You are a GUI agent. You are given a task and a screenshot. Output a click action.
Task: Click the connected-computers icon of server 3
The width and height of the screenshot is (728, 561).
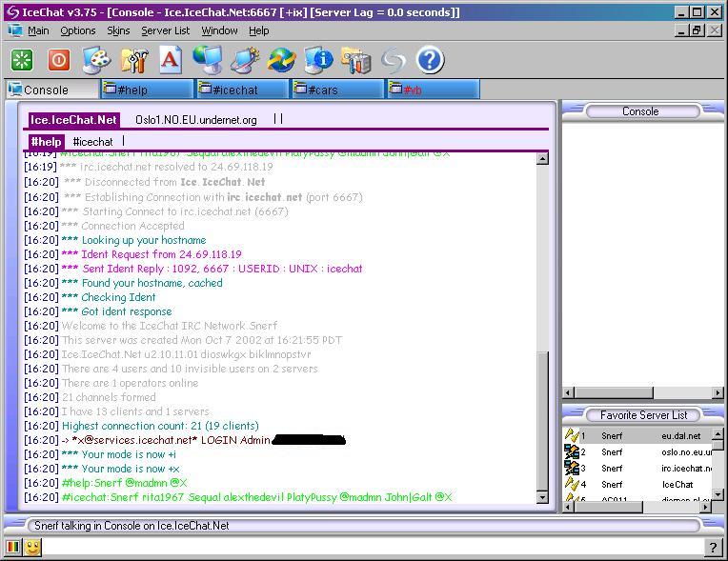pyautogui.click(x=572, y=468)
